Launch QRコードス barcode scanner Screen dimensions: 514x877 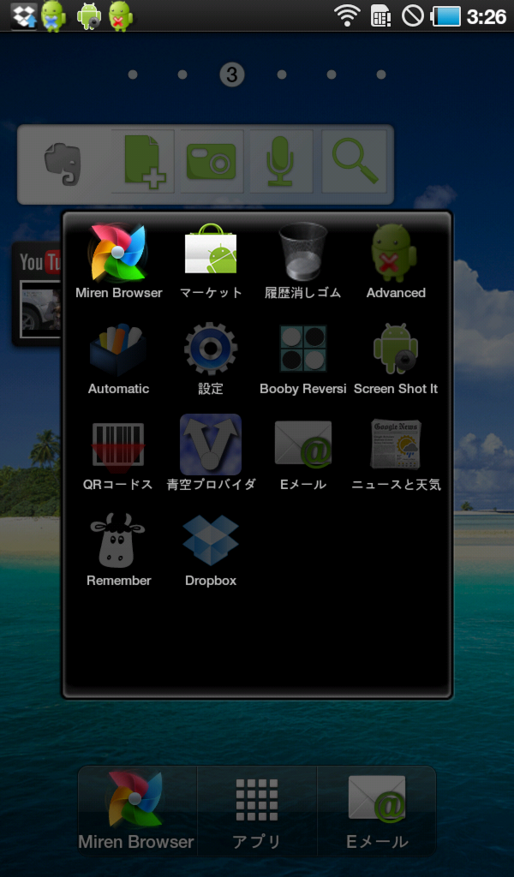(118, 454)
